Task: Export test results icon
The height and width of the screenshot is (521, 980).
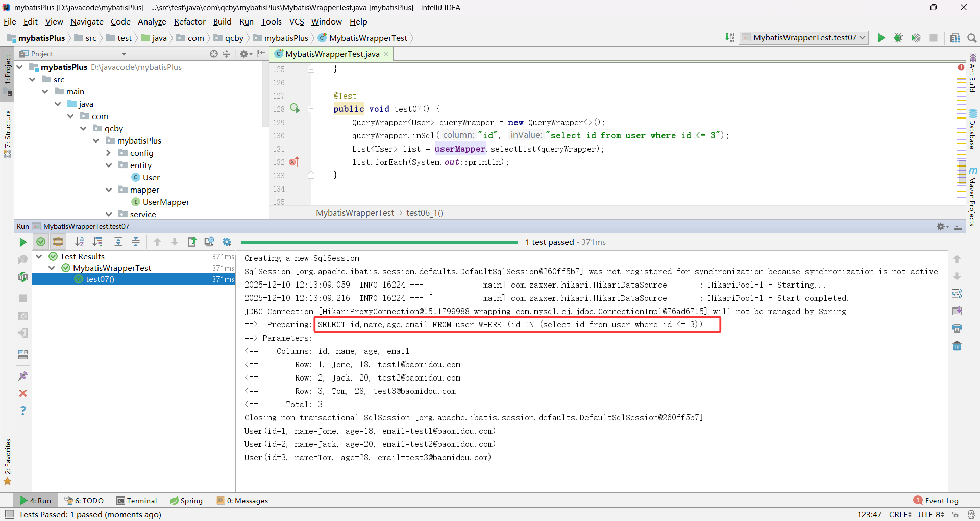Action: click(x=192, y=242)
